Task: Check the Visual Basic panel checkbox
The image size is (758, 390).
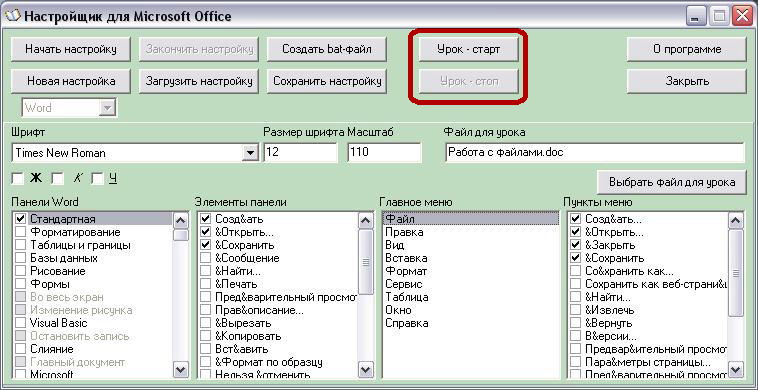Action: 20,323
